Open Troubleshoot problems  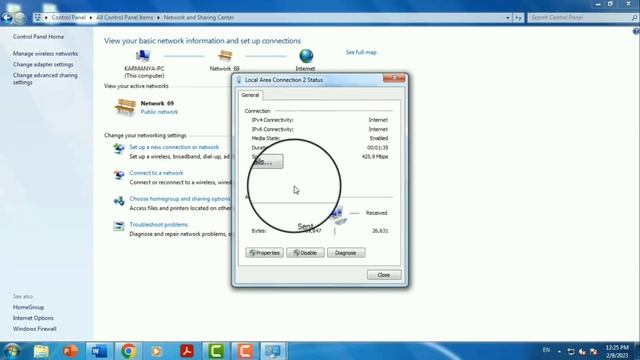[158, 224]
